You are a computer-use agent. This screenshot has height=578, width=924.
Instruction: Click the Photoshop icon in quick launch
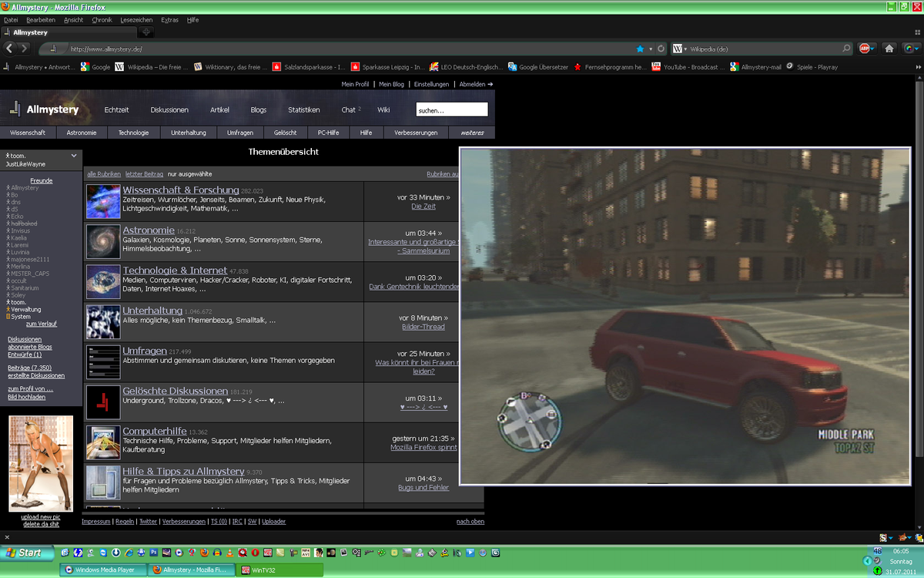click(x=153, y=553)
